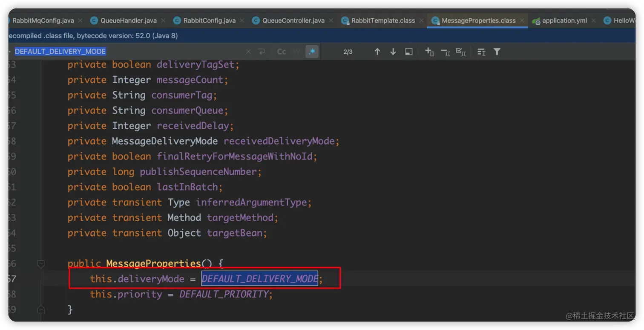644x330 pixels.
Task: Click finalRetryForMessageWithNoId field name
Action: [x=235, y=156]
